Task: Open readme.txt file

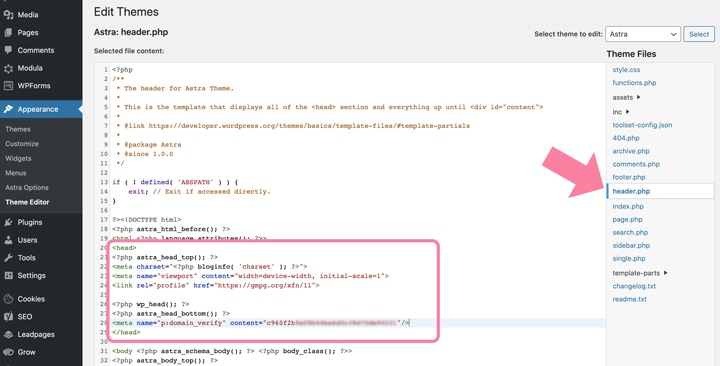Action: (x=629, y=299)
